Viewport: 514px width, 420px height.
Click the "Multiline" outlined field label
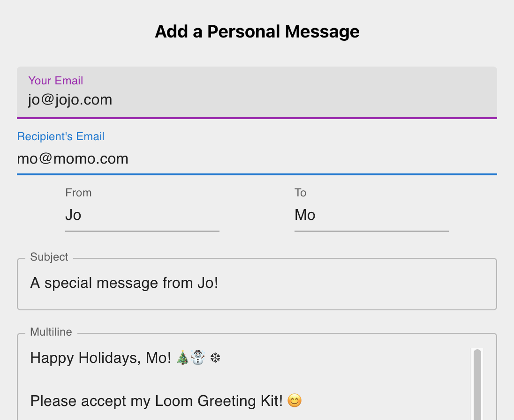point(51,332)
